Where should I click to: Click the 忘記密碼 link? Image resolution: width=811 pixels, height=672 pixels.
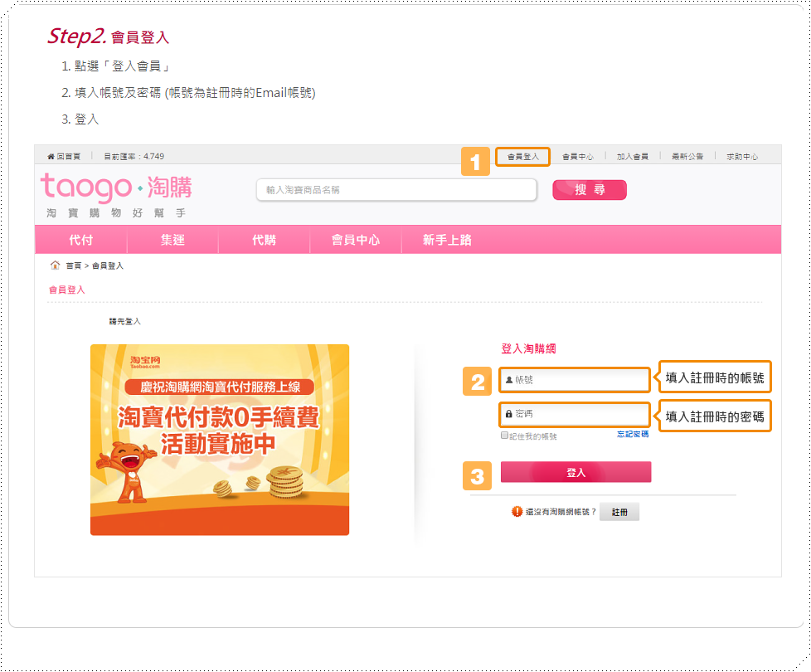coord(633,434)
